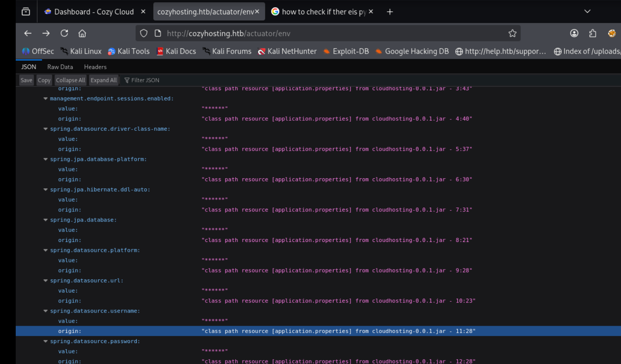Viewport: 621px width, 364px height.
Task: Click the browser back arrow
Action: tap(28, 34)
